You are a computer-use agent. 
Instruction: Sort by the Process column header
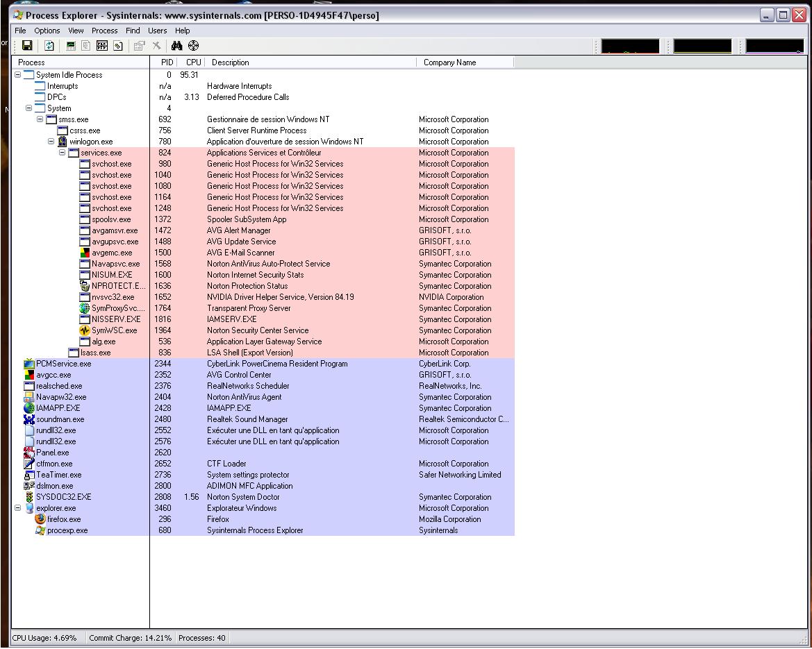pyautogui.click(x=81, y=62)
